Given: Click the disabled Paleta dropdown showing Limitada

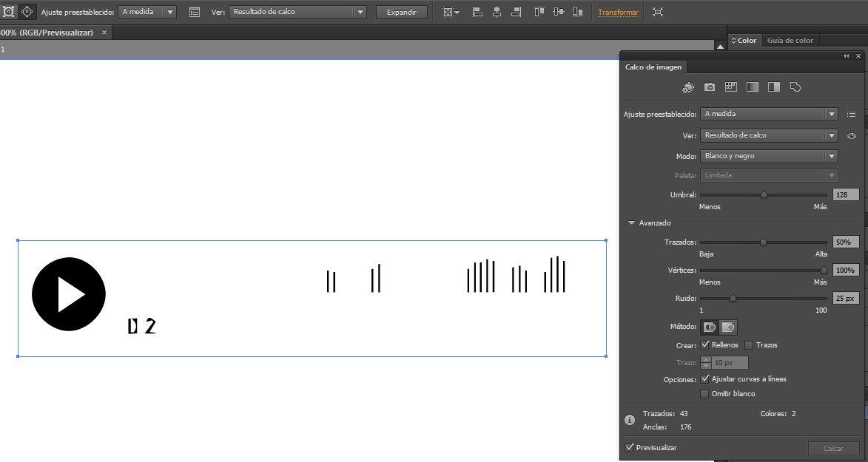Looking at the screenshot, I should (x=769, y=175).
